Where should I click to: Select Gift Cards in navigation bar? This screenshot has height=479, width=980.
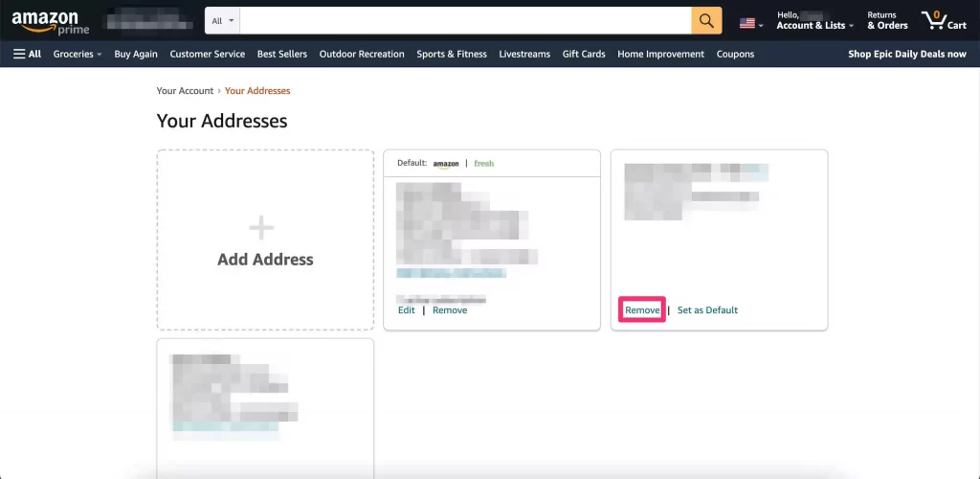pos(584,55)
